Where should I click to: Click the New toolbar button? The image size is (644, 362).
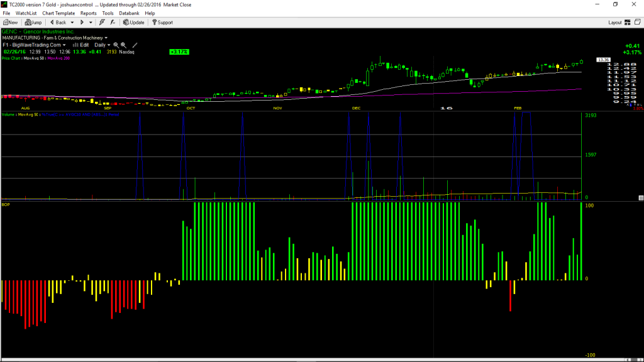(10, 23)
